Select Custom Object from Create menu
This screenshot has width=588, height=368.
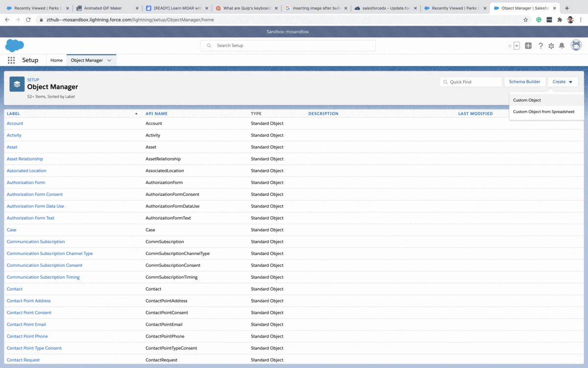coord(546,100)
